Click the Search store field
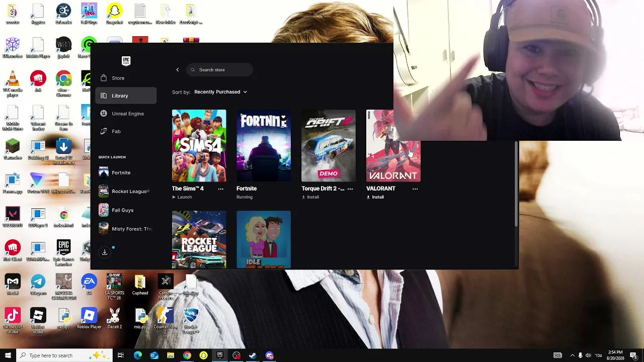The image size is (644, 362). (x=219, y=70)
